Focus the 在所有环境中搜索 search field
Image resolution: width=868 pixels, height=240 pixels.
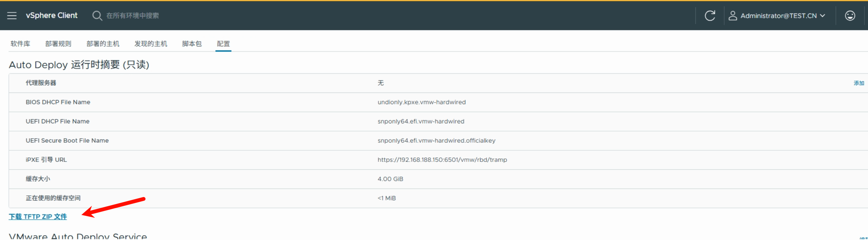132,15
